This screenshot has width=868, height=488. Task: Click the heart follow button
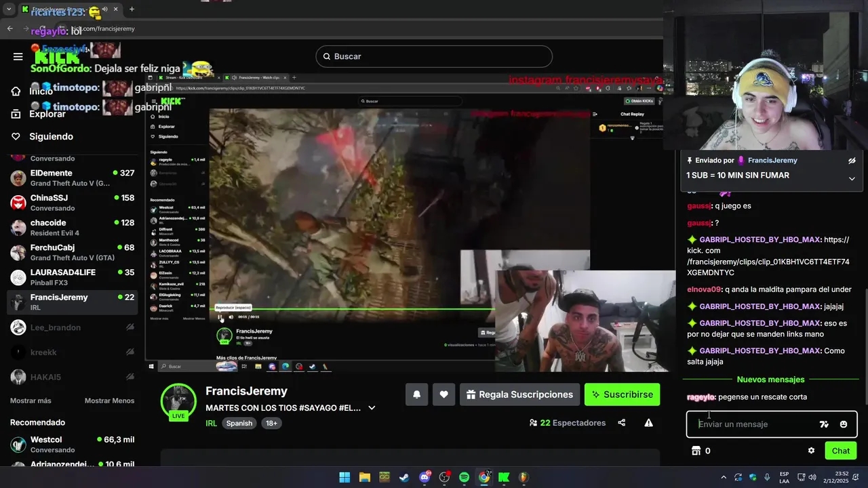coord(443,394)
